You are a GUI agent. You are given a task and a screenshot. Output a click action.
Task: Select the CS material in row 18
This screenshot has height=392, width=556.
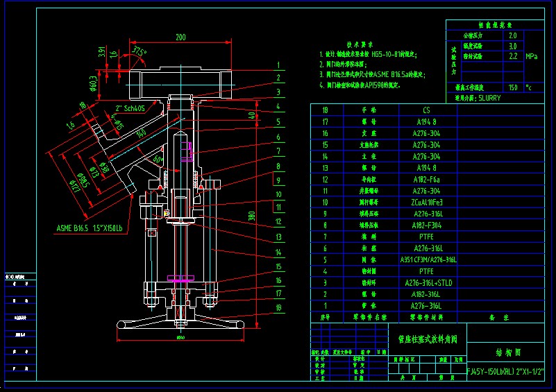(x=426, y=110)
